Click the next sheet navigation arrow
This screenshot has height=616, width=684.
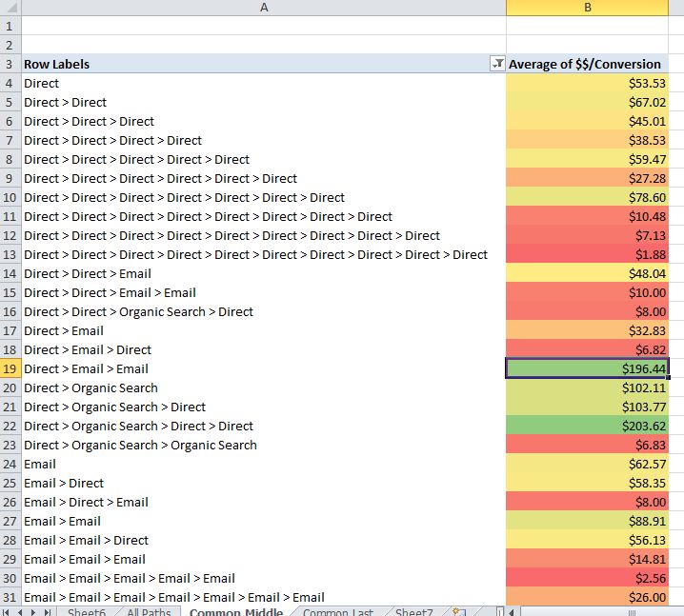[35, 611]
